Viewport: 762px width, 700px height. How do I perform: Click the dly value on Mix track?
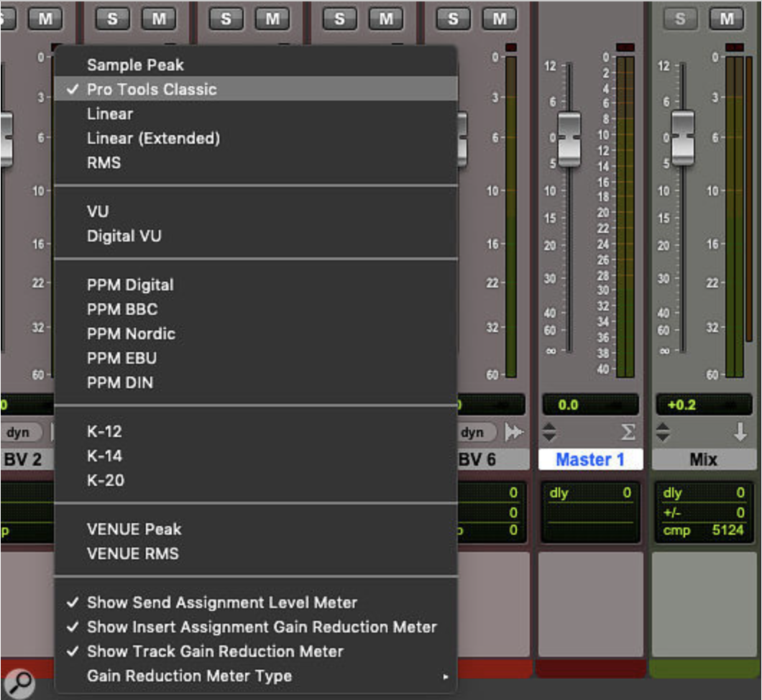tap(704, 493)
